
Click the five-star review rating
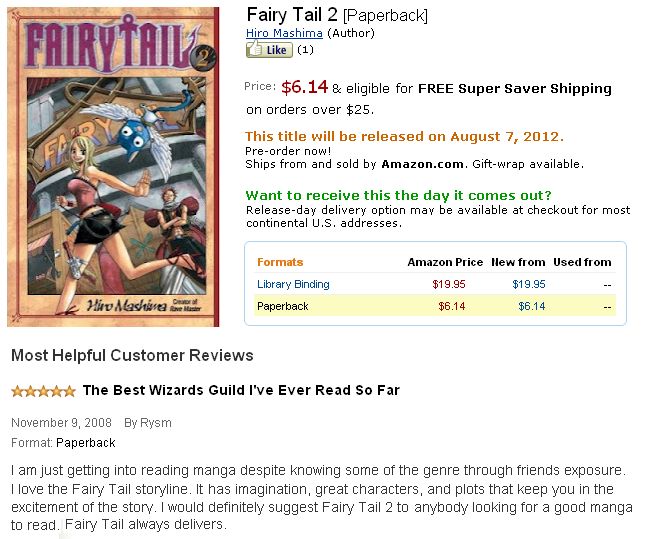43,390
